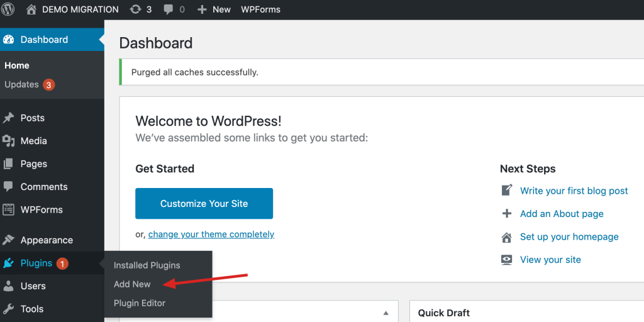Click the WordPress logo icon

(x=8, y=9)
